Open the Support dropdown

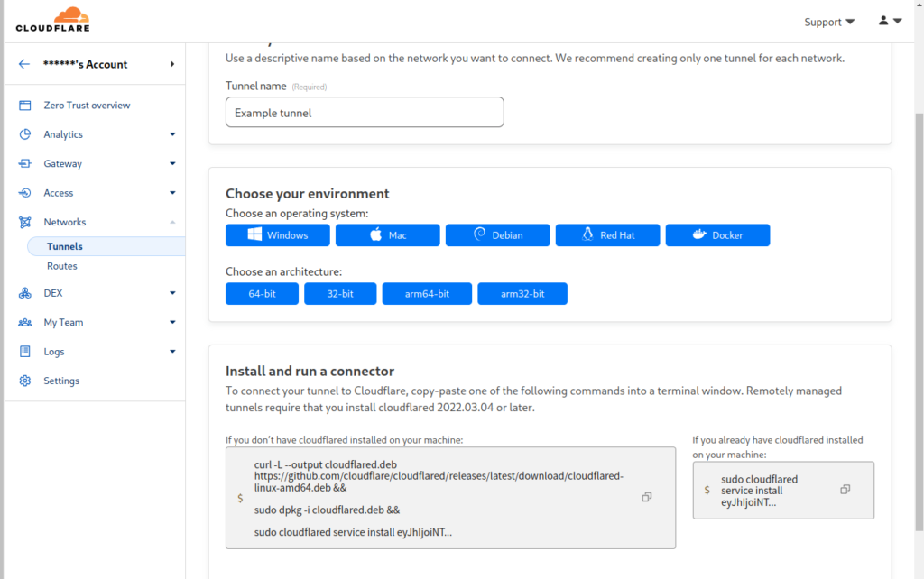829,22
